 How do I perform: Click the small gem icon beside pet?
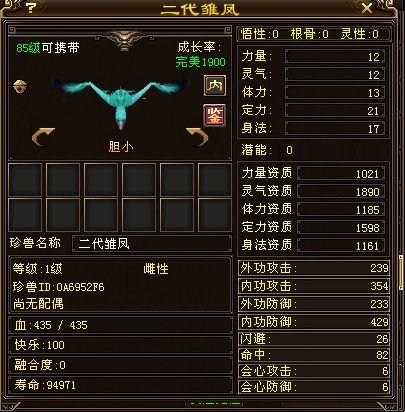click(20, 87)
